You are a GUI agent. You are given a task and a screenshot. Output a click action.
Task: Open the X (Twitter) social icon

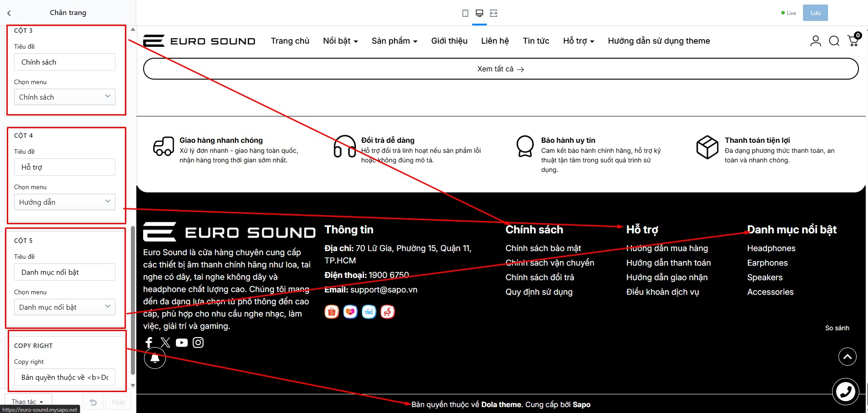pyautogui.click(x=165, y=342)
